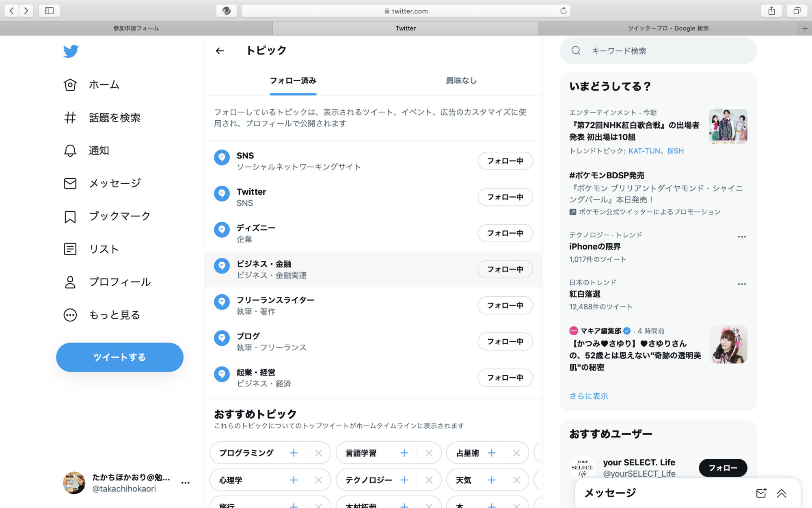
Task: Open ブックマーク icon in sidebar
Action: pyautogui.click(x=70, y=216)
